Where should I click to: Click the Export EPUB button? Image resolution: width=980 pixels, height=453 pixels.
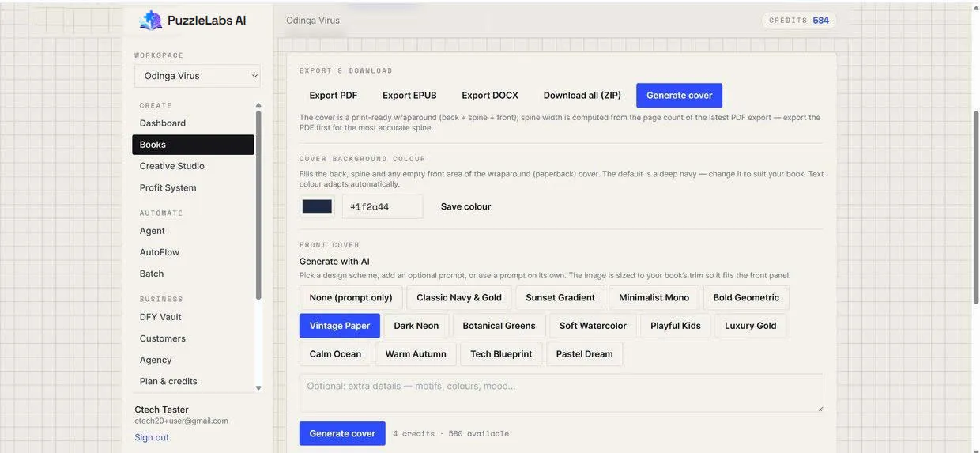[409, 95]
